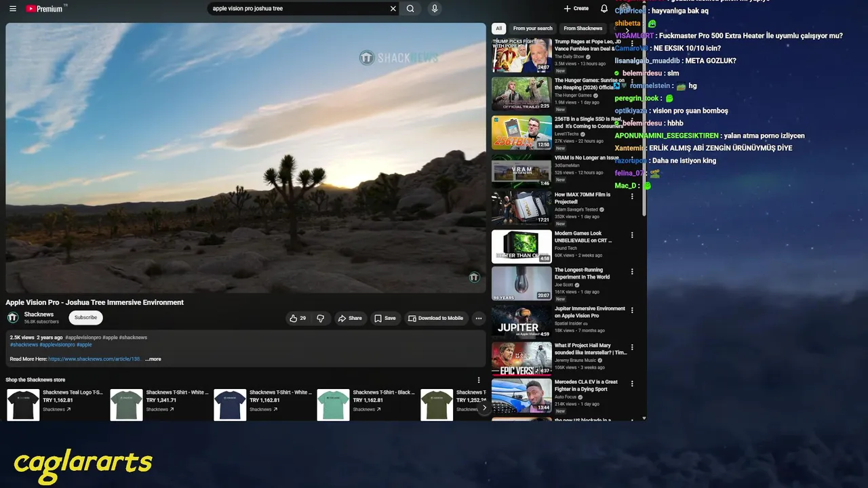Start voice search with the microphone icon
The image size is (868, 488).
point(435,9)
